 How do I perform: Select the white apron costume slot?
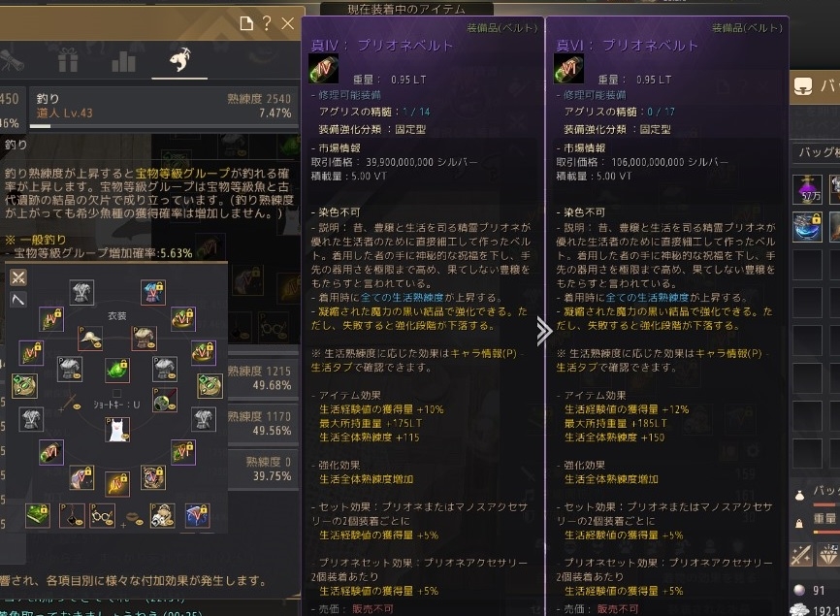click(x=117, y=430)
